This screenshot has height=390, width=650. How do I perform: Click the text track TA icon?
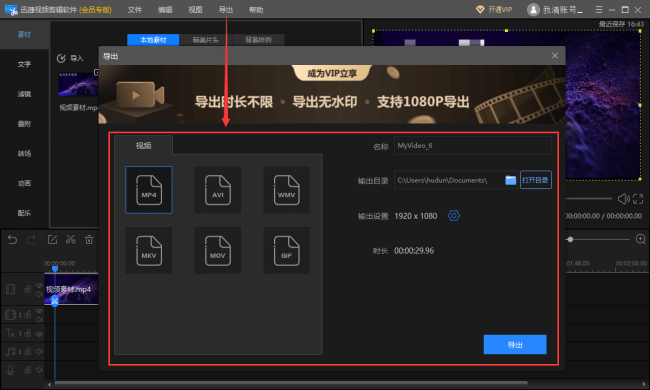(x=10, y=333)
